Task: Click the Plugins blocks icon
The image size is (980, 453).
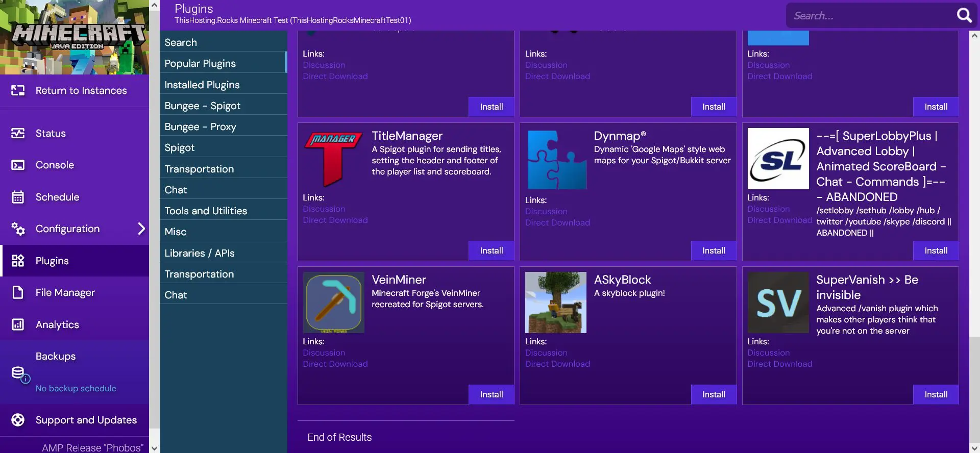Action: click(x=18, y=261)
